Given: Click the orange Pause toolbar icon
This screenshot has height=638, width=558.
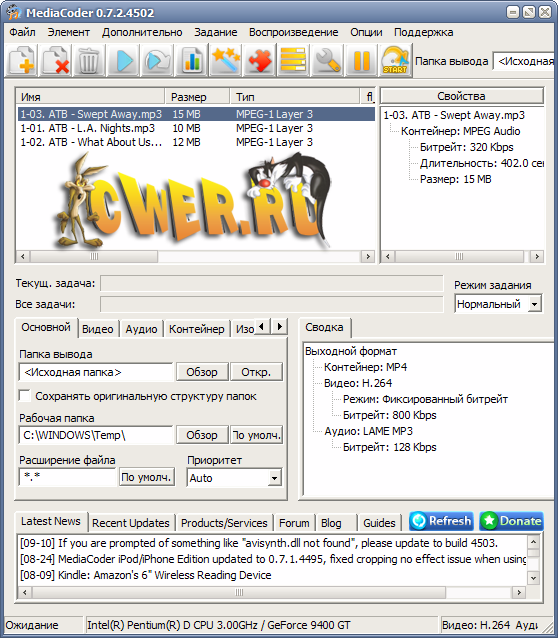Looking at the screenshot, I should 362,60.
